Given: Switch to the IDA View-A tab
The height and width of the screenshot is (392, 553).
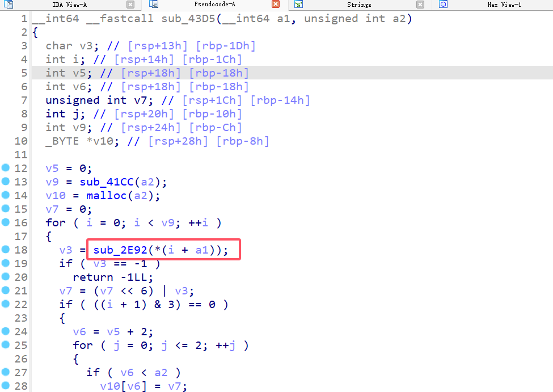Looking at the screenshot, I should click(x=69, y=5).
